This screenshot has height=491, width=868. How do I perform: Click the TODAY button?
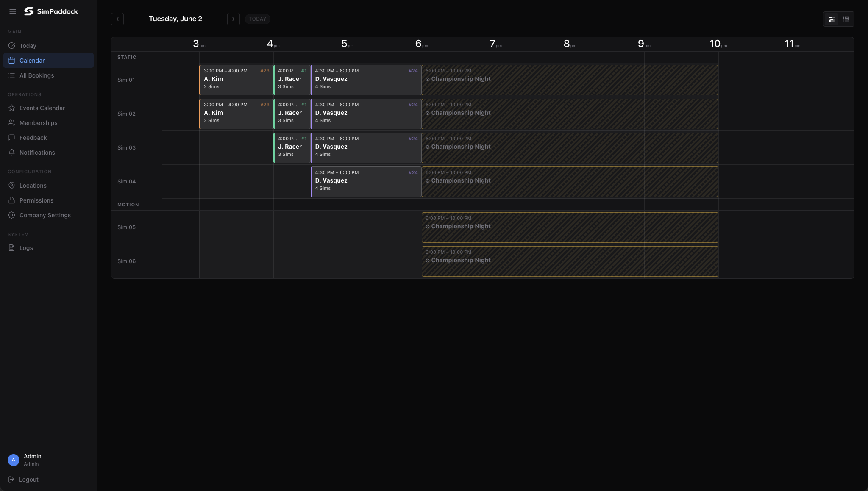click(258, 19)
